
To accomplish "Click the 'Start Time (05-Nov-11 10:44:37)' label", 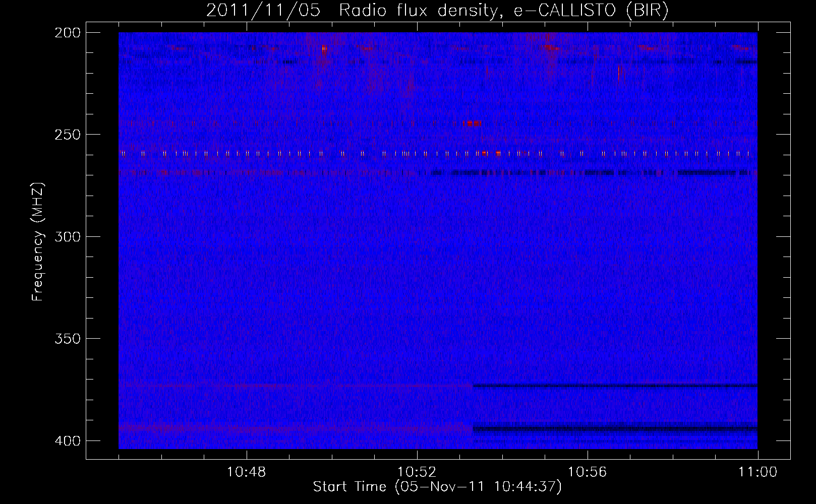I will point(437,486).
